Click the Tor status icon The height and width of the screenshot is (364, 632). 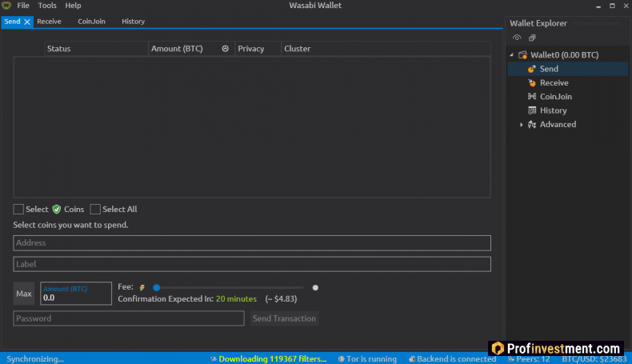(x=342, y=358)
